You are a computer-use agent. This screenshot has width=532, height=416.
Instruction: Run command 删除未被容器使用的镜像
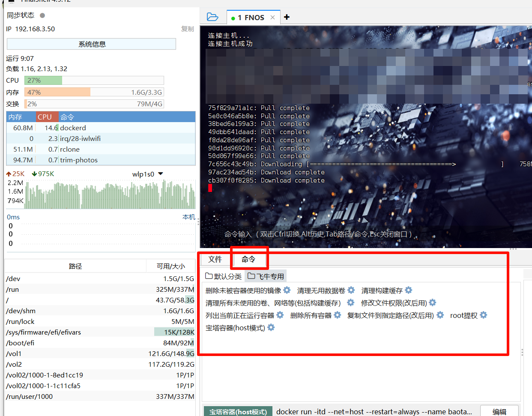coord(243,290)
